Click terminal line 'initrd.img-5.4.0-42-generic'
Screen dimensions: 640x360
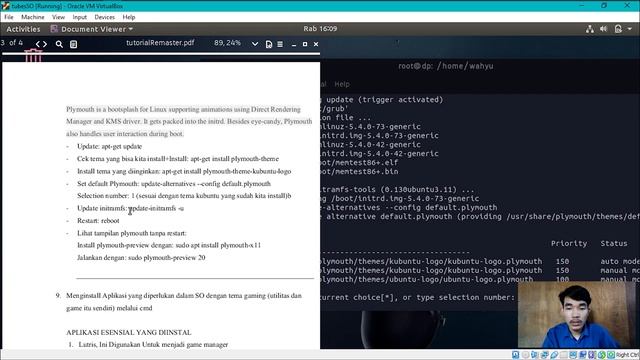[380, 153]
